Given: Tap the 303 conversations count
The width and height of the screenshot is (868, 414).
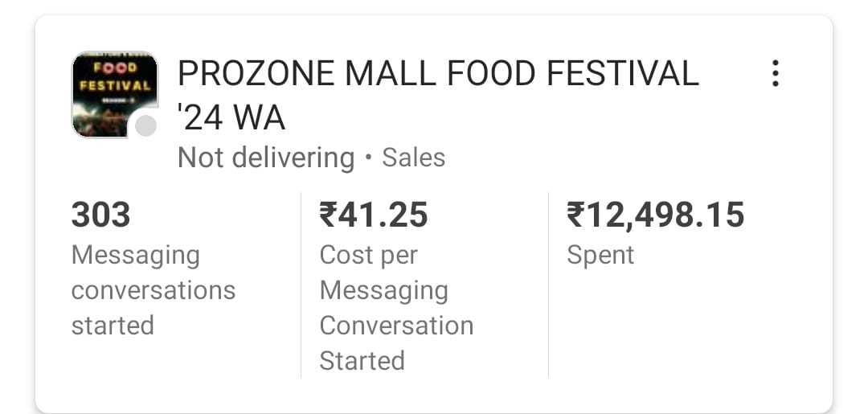Looking at the screenshot, I should click(x=101, y=215).
